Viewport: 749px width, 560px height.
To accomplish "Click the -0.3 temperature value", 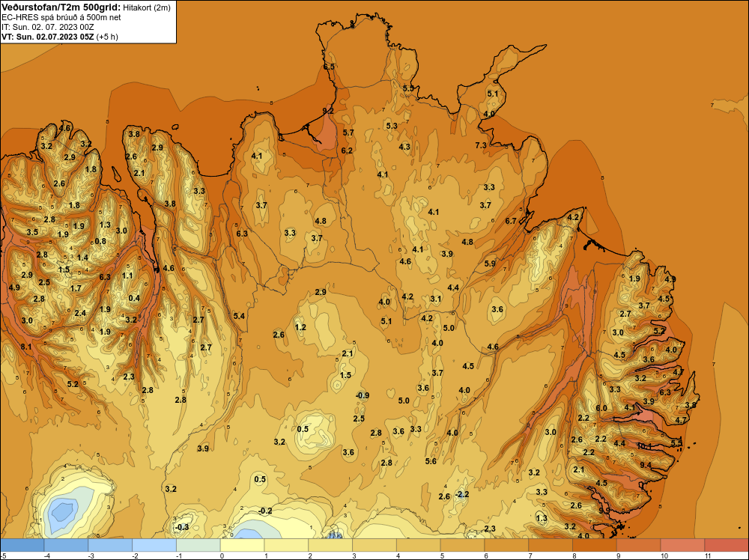I will point(182,527).
